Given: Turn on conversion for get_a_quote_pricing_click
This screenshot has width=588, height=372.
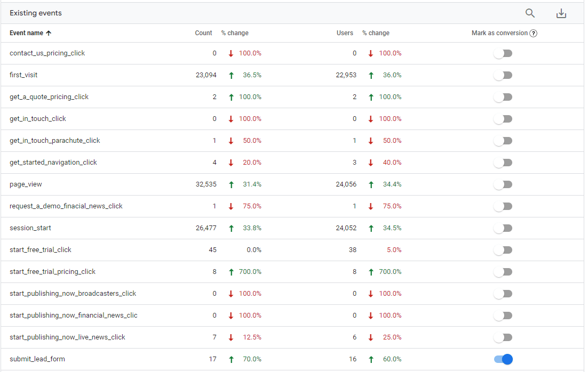Looking at the screenshot, I should pos(503,97).
